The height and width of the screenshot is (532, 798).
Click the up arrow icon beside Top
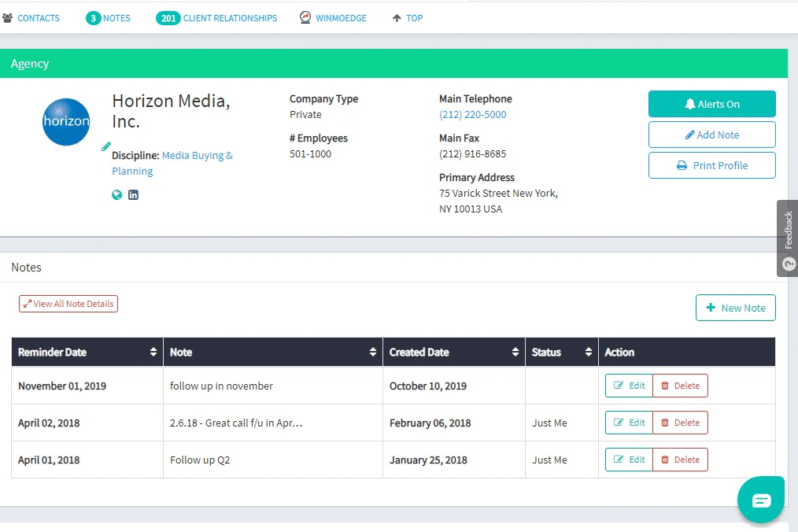397,18
